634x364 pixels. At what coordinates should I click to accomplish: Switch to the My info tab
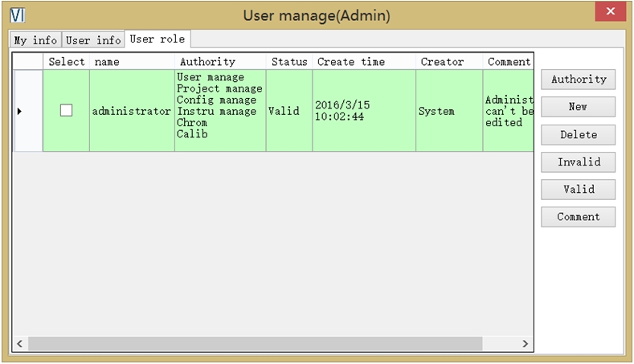[x=35, y=40]
